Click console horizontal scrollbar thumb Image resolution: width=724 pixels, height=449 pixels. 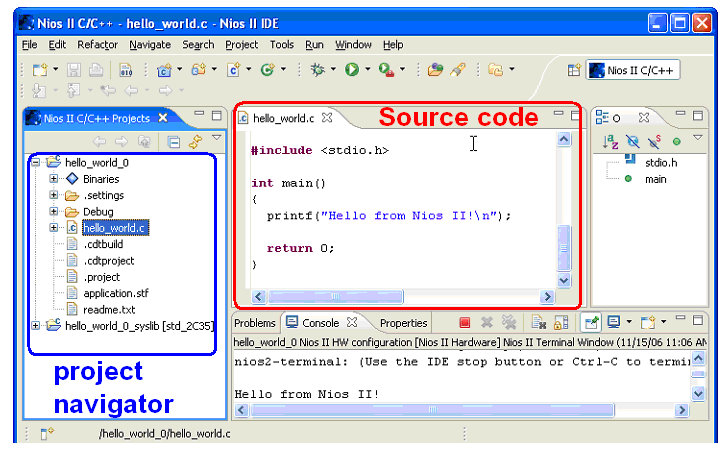(x=432, y=410)
